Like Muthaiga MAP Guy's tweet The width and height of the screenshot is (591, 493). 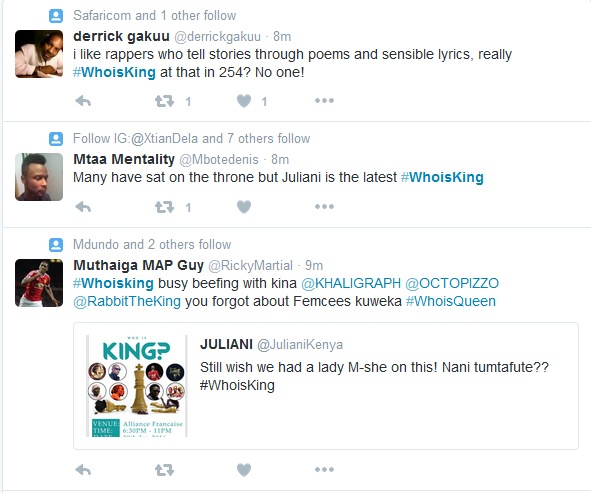point(244,470)
